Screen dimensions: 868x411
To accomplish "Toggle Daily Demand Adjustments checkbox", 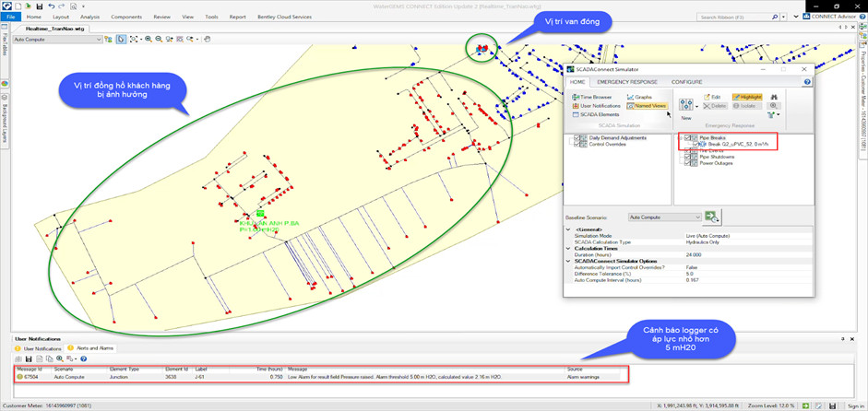I will pyautogui.click(x=577, y=137).
